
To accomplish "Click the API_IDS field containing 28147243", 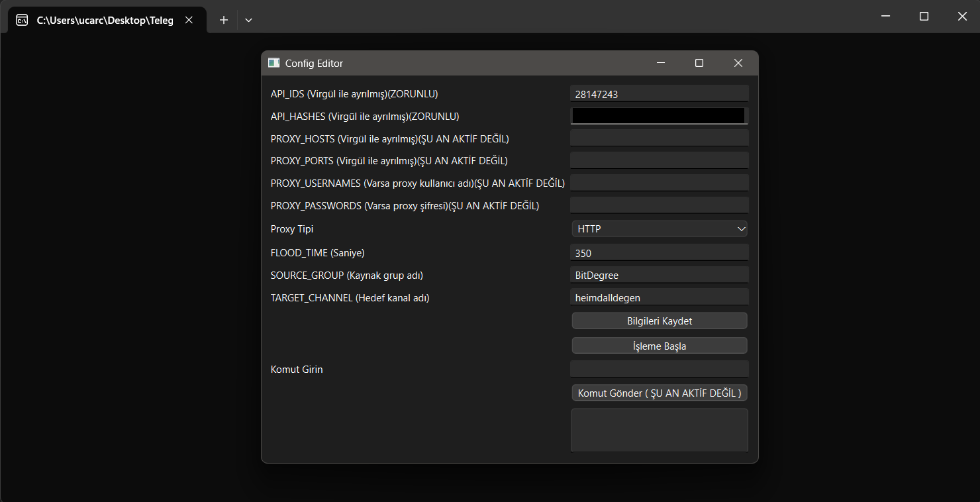I will [x=659, y=94].
